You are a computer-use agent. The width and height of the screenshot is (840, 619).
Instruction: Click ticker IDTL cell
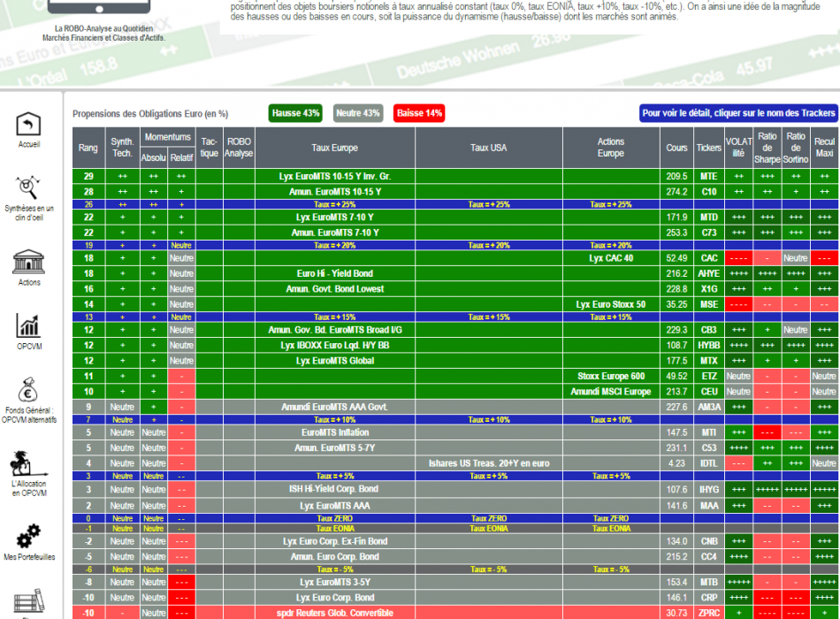(x=709, y=463)
